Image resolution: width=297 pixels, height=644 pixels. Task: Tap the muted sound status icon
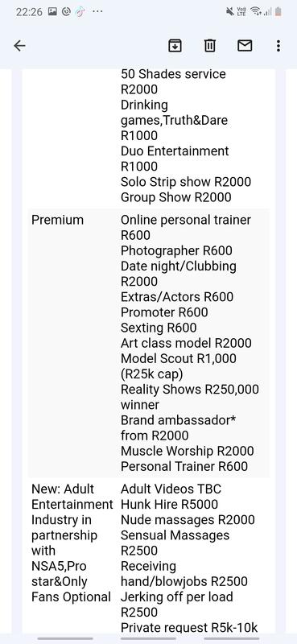pyautogui.click(x=230, y=11)
